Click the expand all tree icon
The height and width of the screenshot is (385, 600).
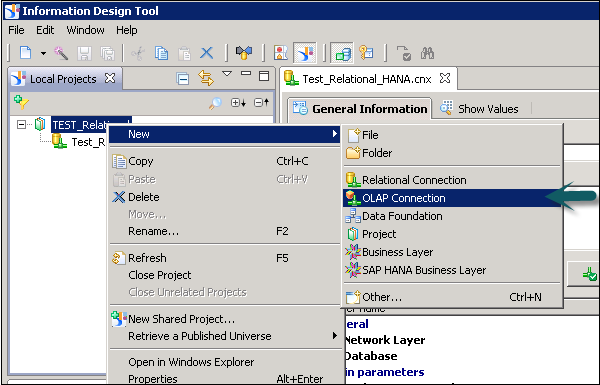click(238, 103)
